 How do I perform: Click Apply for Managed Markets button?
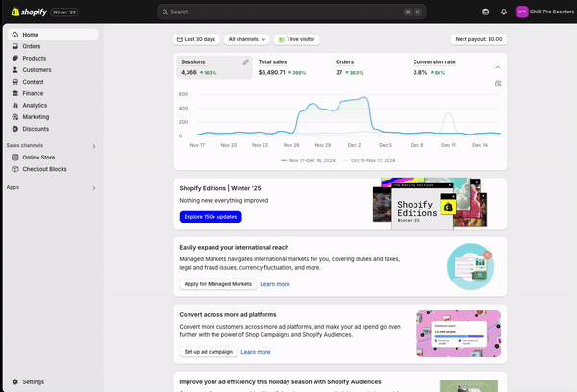click(217, 284)
